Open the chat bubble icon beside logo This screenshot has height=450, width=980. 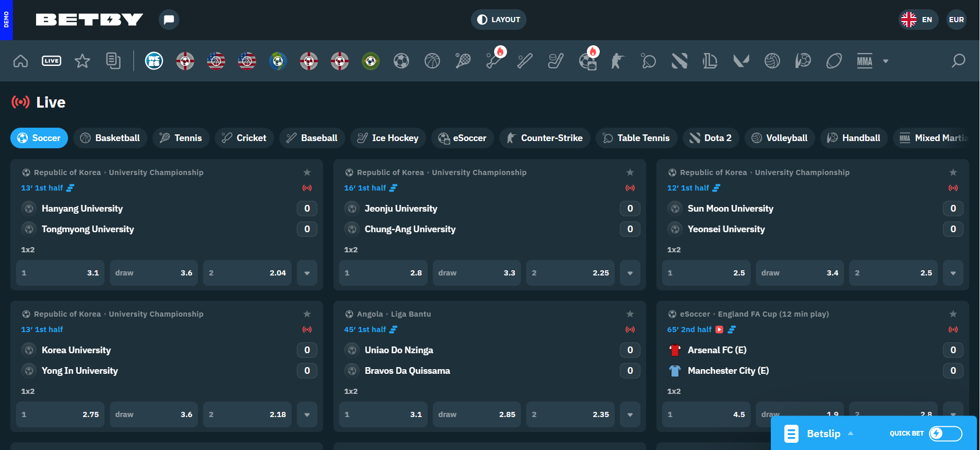click(169, 20)
